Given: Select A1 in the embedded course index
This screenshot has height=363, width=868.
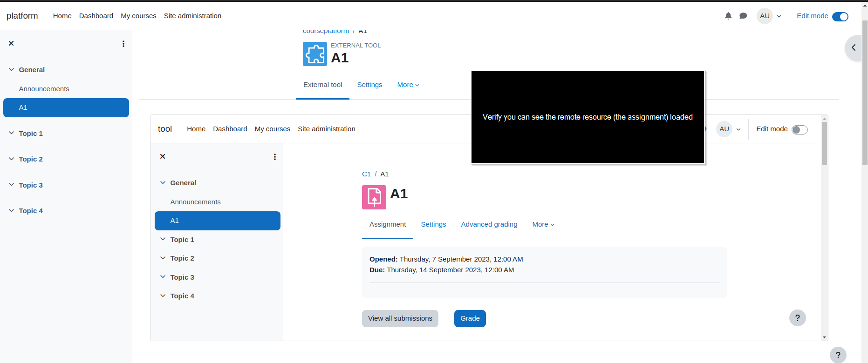Looking at the screenshot, I should (x=218, y=221).
